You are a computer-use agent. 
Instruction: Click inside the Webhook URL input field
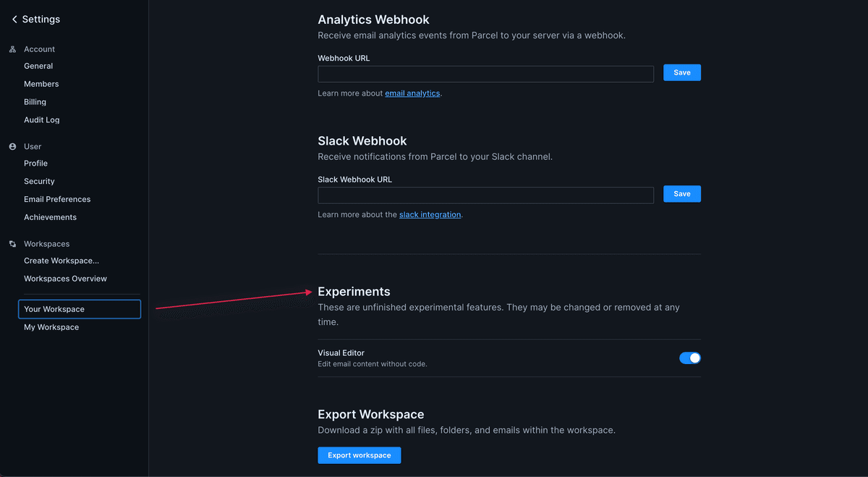(485, 73)
